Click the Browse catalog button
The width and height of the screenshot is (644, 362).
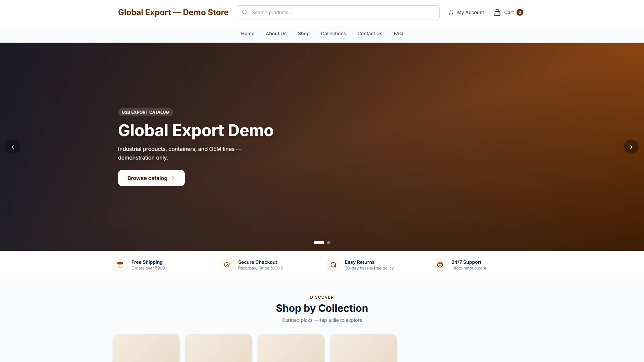[x=151, y=178]
